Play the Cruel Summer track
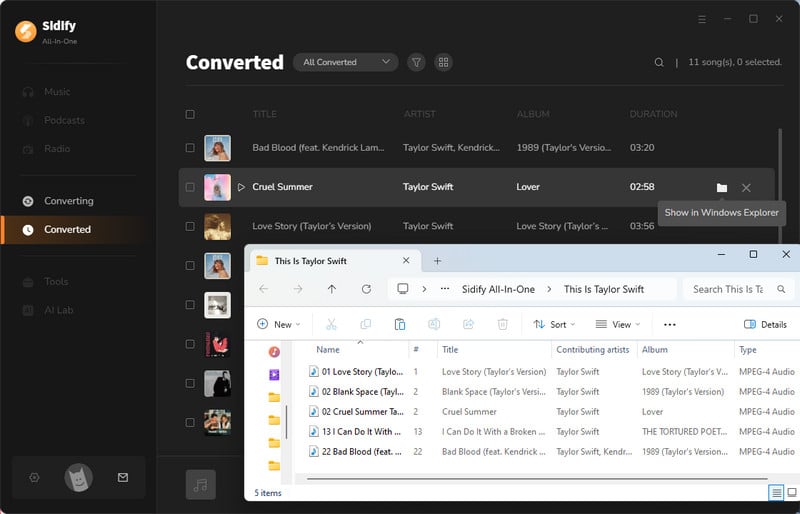The height and width of the screenshot is (514, 800). pyautogui.click(x=241, y=187)
